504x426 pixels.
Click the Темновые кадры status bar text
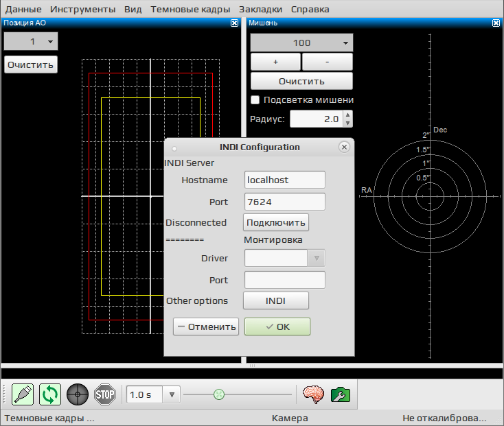coord(49,418)
